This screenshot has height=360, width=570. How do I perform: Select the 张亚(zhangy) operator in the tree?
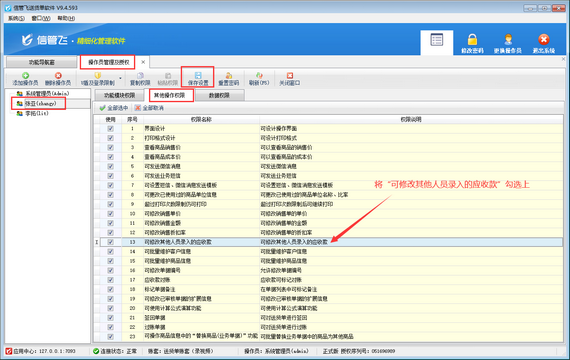click(40, 104)
